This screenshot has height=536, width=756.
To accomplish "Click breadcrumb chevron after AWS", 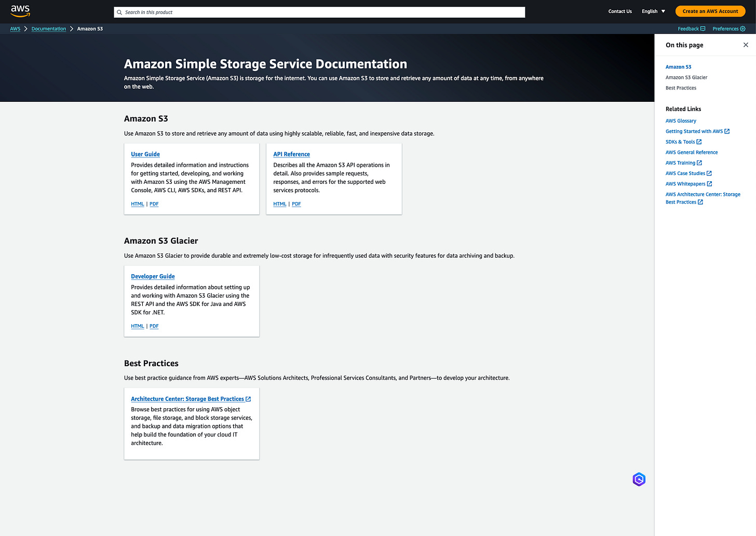I will coord(26,29).
